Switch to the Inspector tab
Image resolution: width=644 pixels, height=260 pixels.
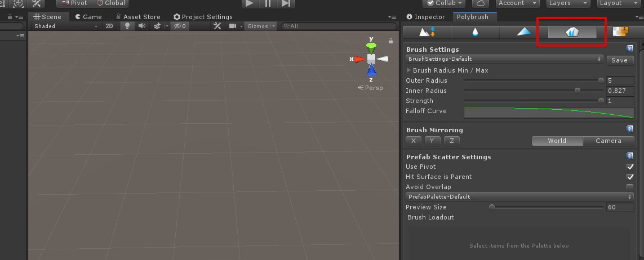[x=425, y=17]
